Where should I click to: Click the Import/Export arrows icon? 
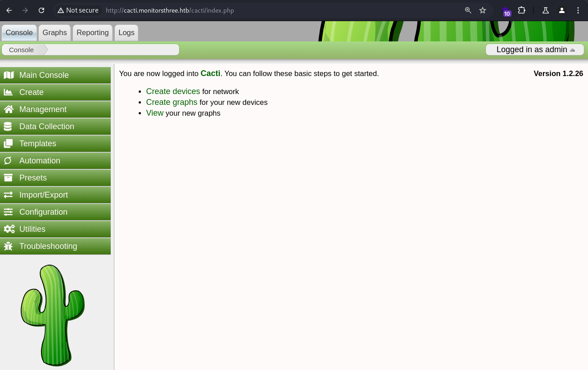pyautogui.click(x=8, y=195)
